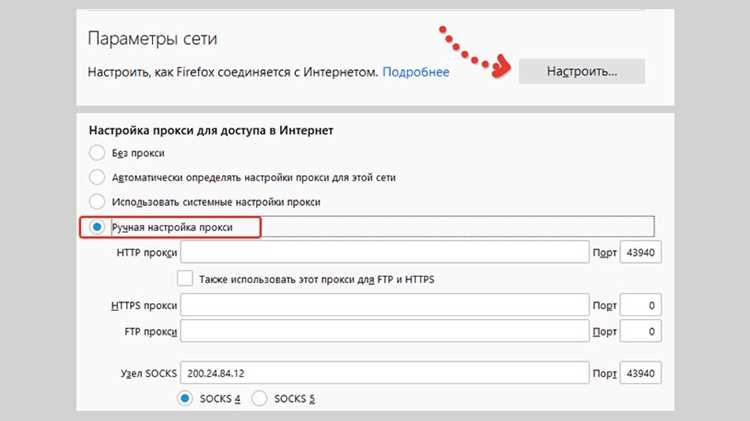Image resolution: width=750 pixels, height=421 pixels.
Task: Click the HTTP proxy port field
Action: (x=640, y=252)
